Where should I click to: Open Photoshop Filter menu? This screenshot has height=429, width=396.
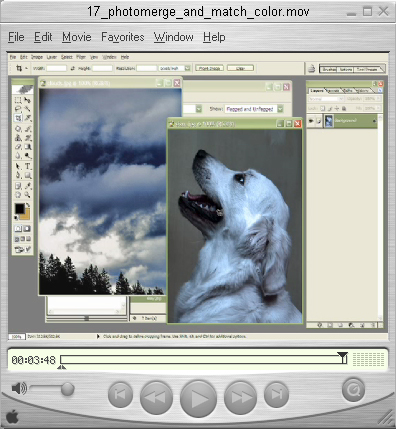coord(81,57)
